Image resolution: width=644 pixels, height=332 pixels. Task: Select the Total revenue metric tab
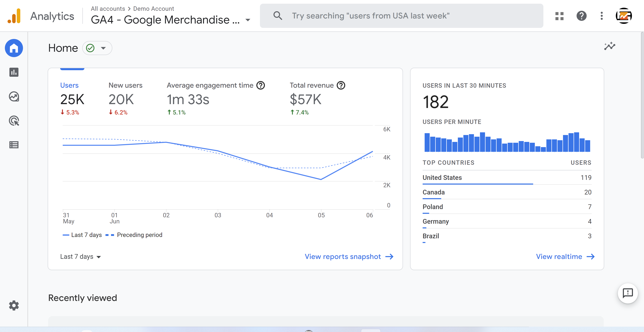317,98
